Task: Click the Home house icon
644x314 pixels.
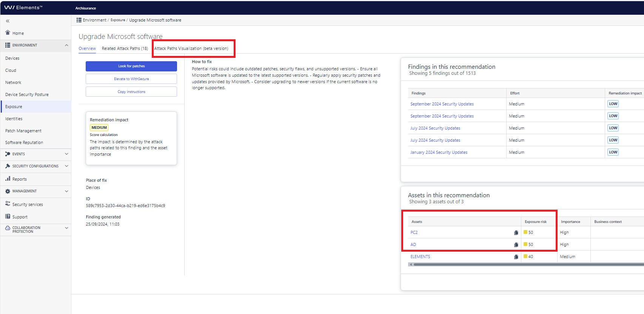Action: [8, 32]
